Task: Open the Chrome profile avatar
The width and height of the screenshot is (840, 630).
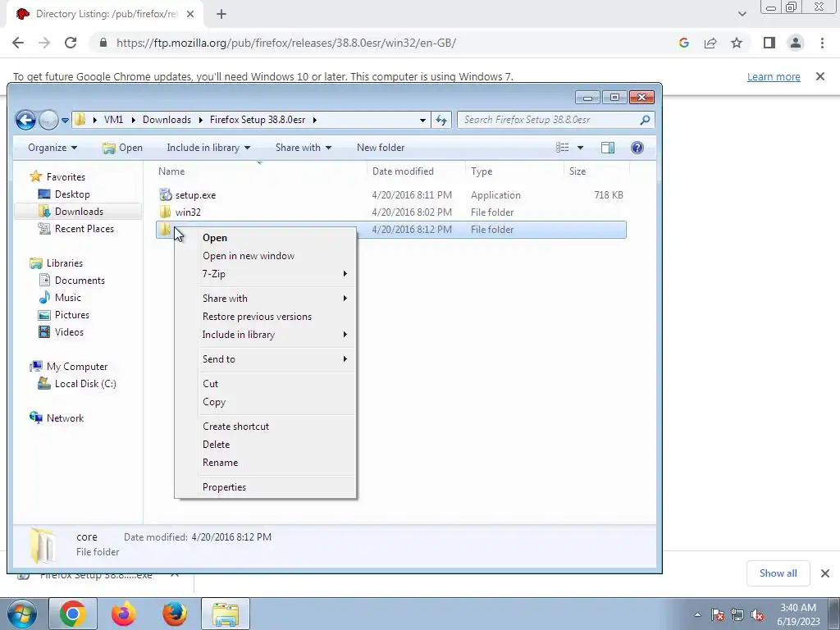Action: [x=796, y=43]
